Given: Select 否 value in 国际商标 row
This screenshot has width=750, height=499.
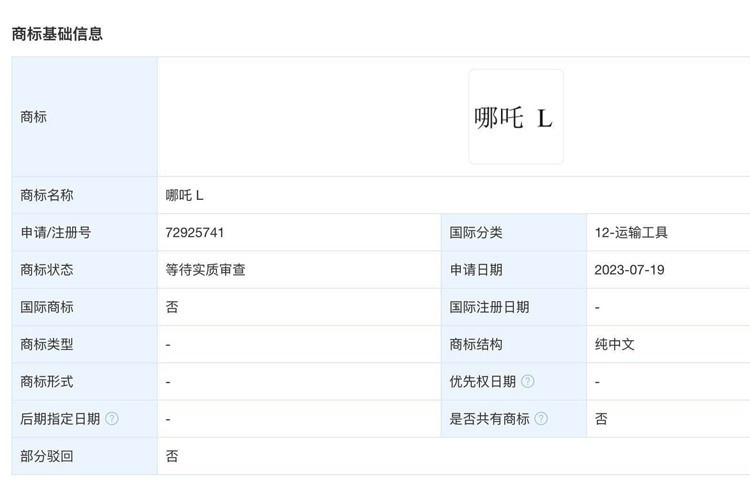Looking at the screenshot, I should coord(172,307).
